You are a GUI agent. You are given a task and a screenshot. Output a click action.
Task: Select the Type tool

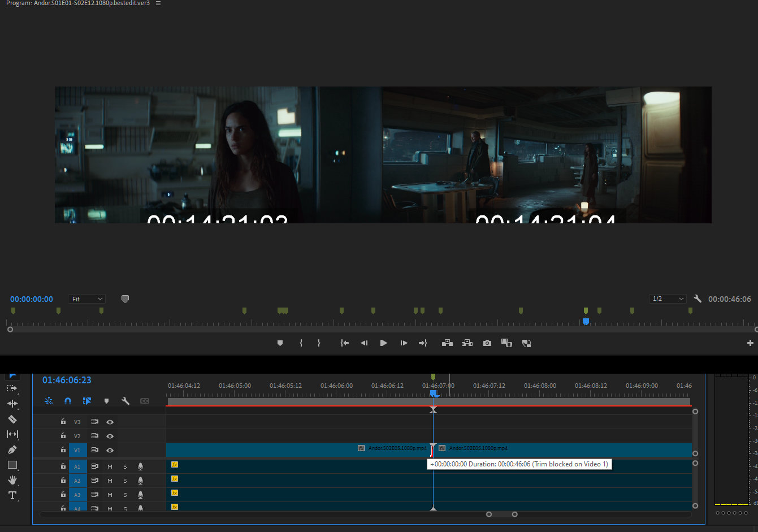pos(12,495)
